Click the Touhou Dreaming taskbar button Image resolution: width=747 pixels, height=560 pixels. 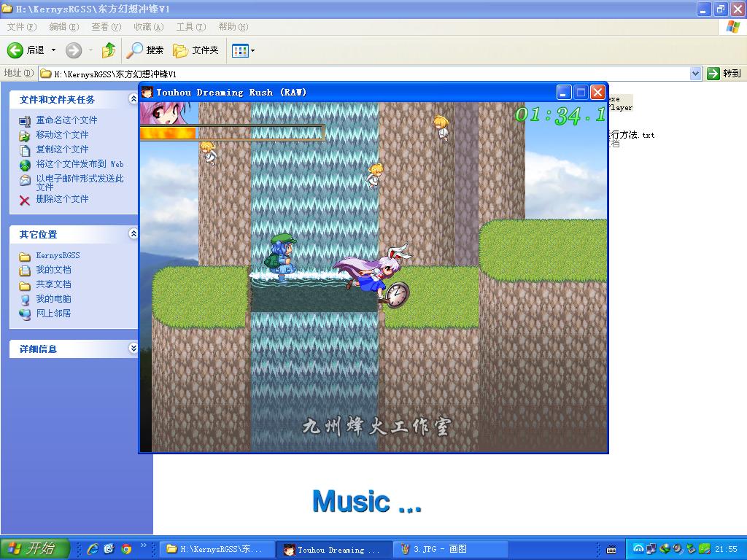tap(336, 549)
